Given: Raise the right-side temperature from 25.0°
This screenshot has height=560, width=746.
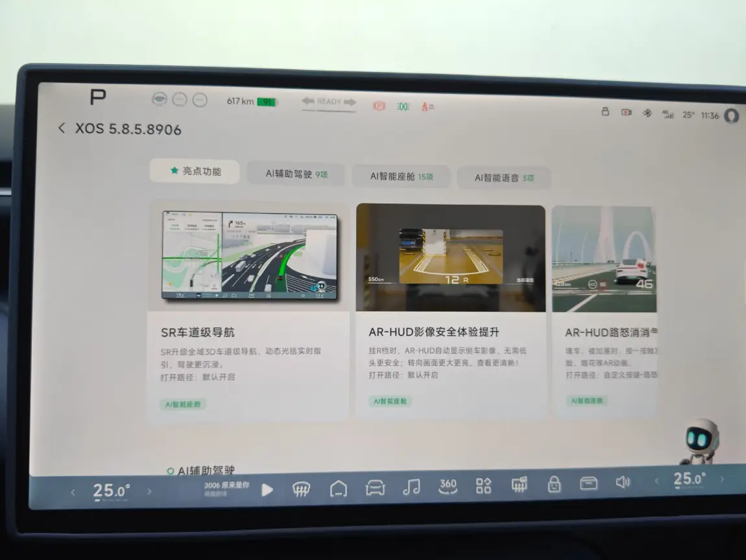Looking at the screenshot, I should (721, 479).
